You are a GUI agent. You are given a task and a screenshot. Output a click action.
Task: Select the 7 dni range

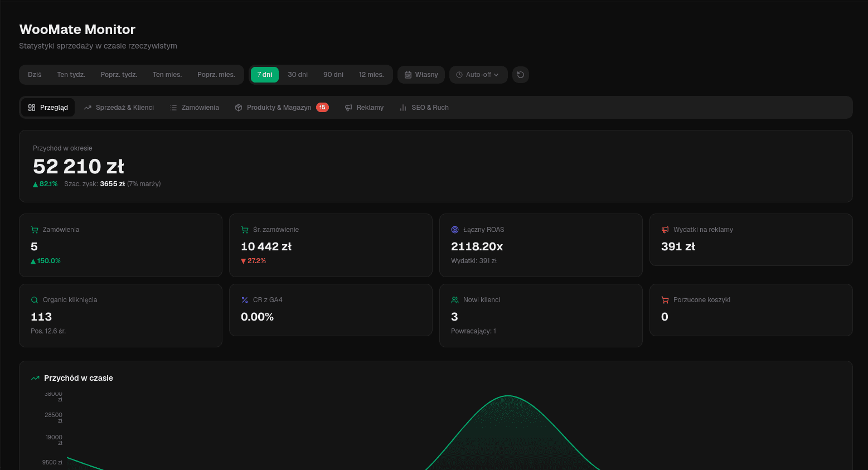pyautogui.click(x=265, y=75)
